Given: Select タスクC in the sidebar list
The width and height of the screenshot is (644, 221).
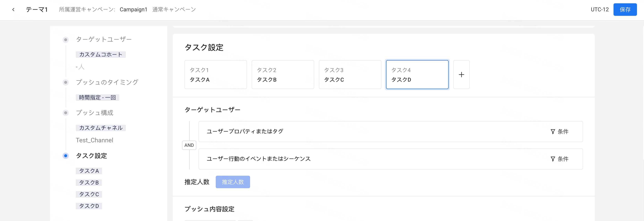Looking at the screenshot, I should pyautogui.click(x=89, y=194).
